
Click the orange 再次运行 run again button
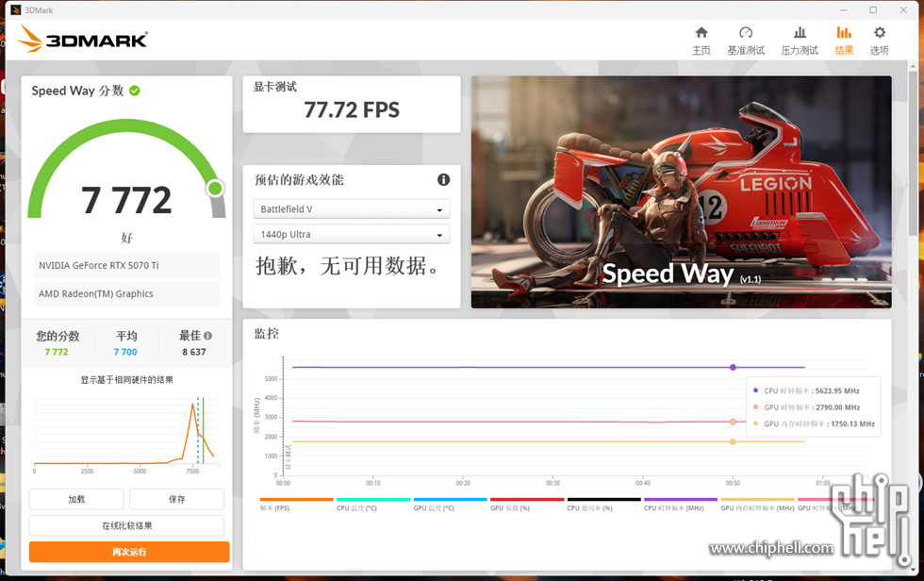[129, 552]
